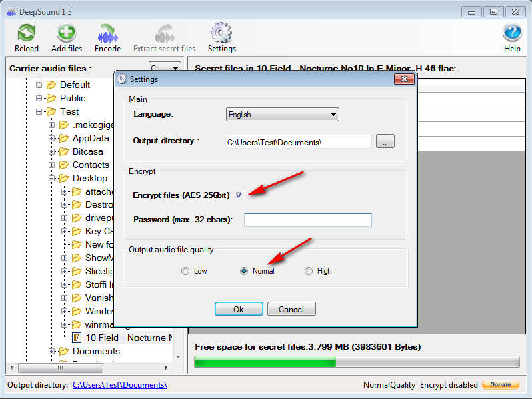Click the Encode waveform icon
Image resolution: width=532 pixels, height=399 pixels.
[107, 33]
